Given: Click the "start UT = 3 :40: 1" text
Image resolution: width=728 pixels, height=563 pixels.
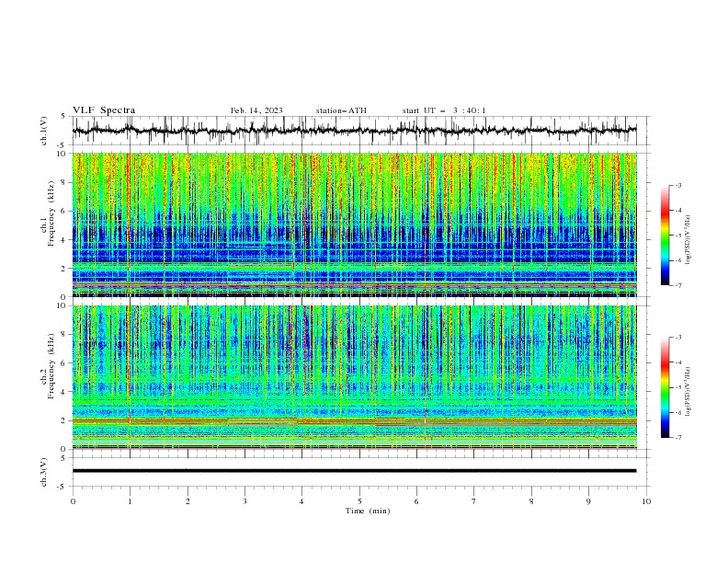Looking at the screenshot, I should (x=443, y=110).
